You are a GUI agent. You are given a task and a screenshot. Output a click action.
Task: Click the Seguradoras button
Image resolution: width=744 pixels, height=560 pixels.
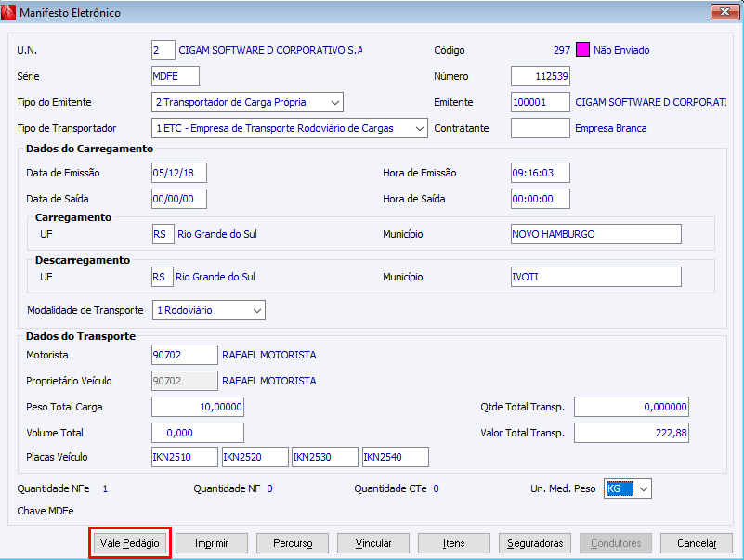coord(535,543)
